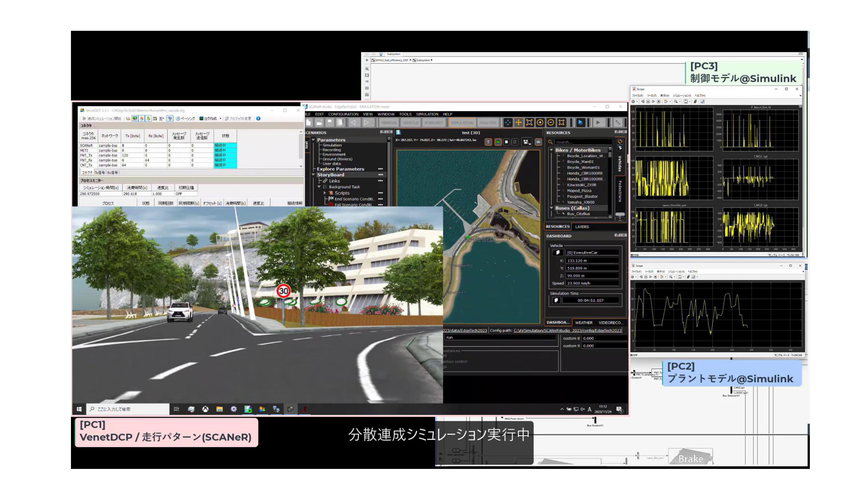
Task: Collapse the Bikes / MotorBikes category
Action: 551,150
